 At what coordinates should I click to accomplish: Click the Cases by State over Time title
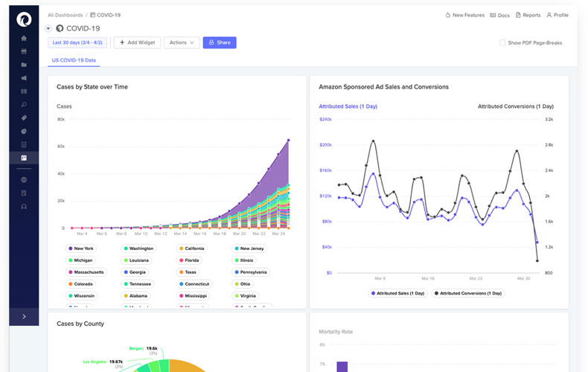click(x=92, y=87)
